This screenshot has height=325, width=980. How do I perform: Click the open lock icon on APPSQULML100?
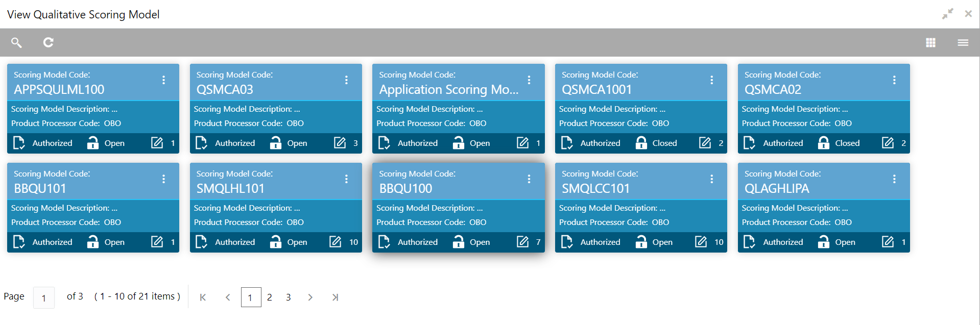(x=92, y=143)
